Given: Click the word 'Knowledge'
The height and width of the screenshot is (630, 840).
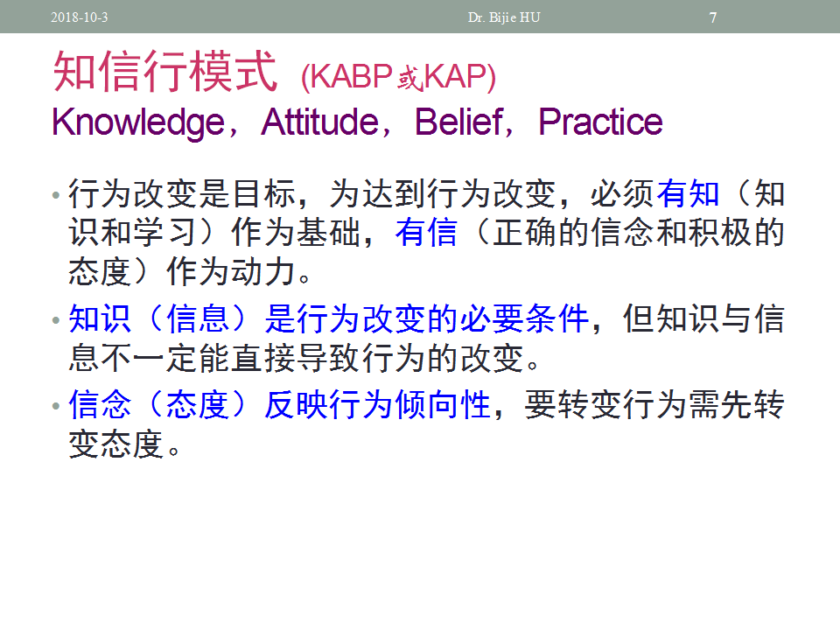Looking at the screenshot, I should click(138, 122).
